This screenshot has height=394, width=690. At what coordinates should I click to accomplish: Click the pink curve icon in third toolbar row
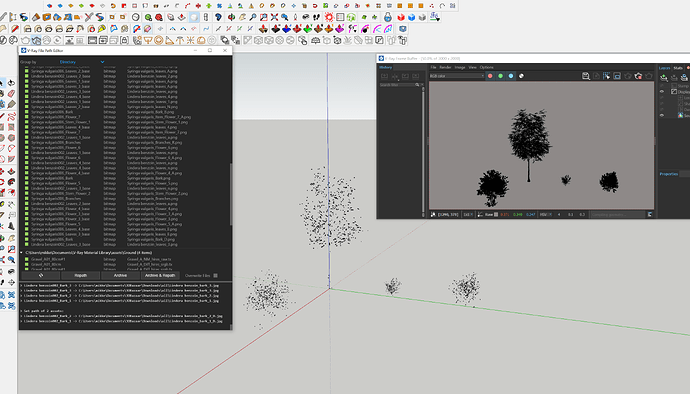[x=377, y=29]
